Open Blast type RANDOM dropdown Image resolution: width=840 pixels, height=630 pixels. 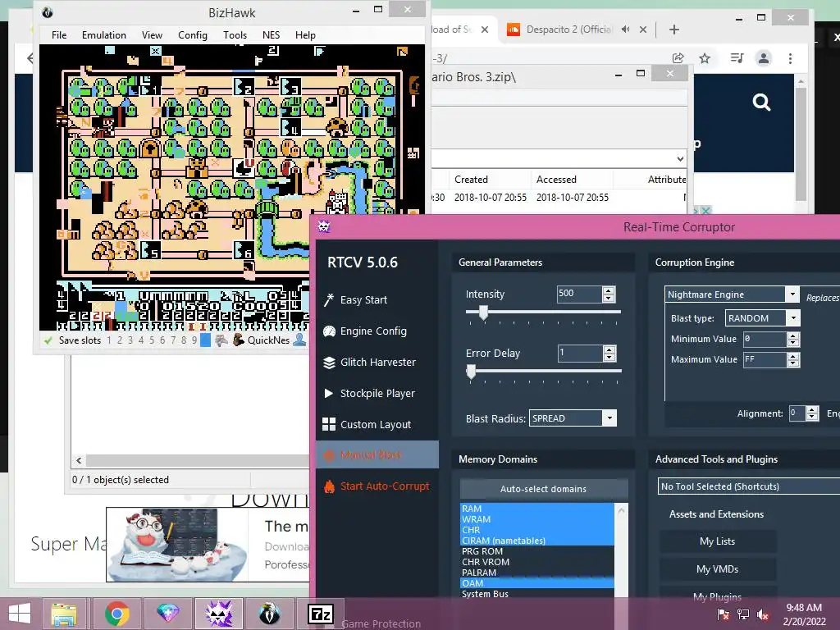coord(793,318)
